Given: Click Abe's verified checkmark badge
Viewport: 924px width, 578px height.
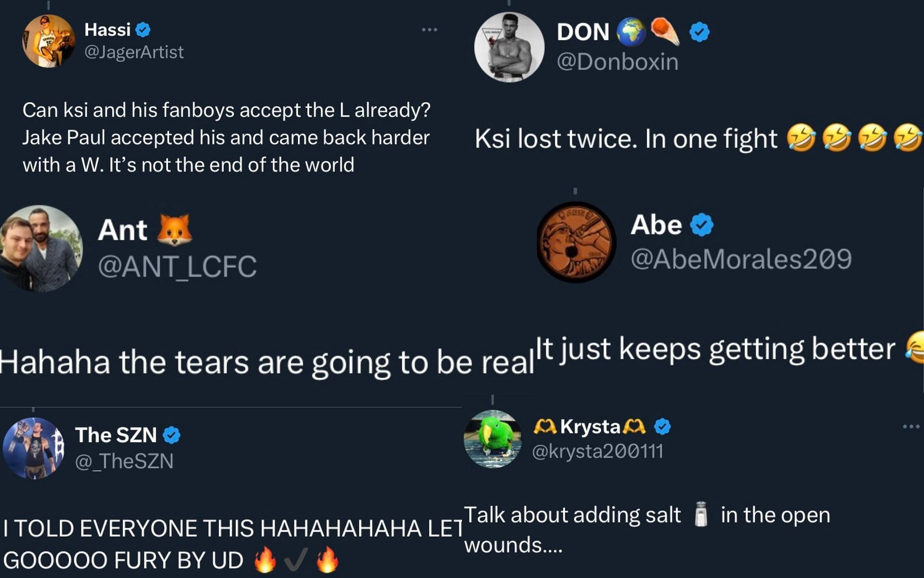Looking at the screenshot, I should point(702,224).
